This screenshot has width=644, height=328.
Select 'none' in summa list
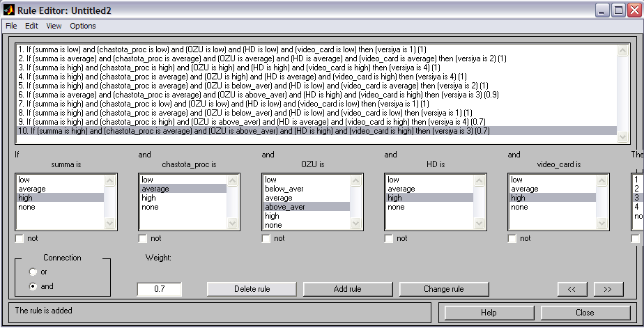(60, 207)
